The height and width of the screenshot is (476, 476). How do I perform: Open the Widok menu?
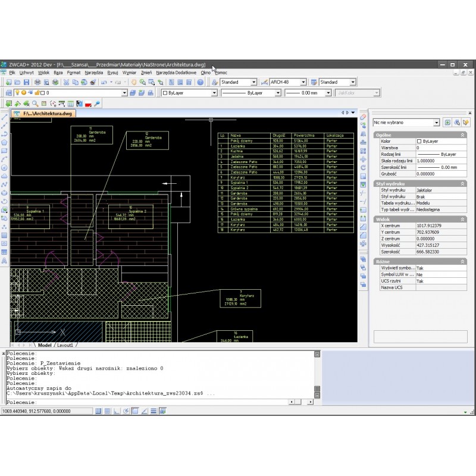(43, 73)
